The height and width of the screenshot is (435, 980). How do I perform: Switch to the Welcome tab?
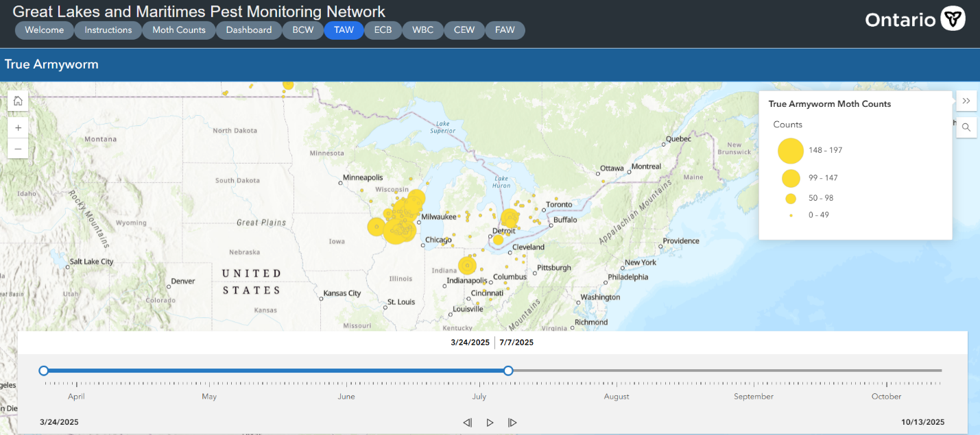pyautogui.click(x=44, y=30)
